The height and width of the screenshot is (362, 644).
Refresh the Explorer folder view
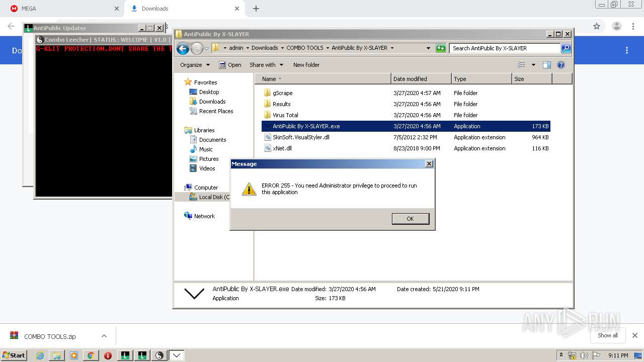point(441,48)
